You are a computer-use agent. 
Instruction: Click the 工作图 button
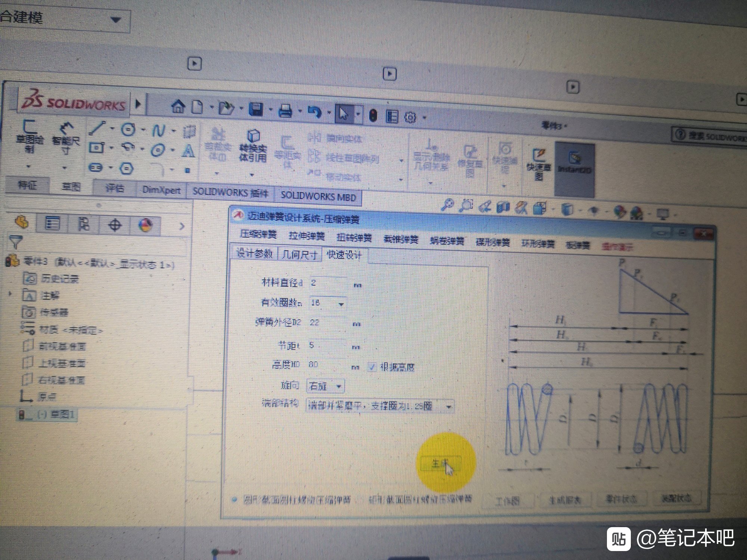(x=507, y=500)
